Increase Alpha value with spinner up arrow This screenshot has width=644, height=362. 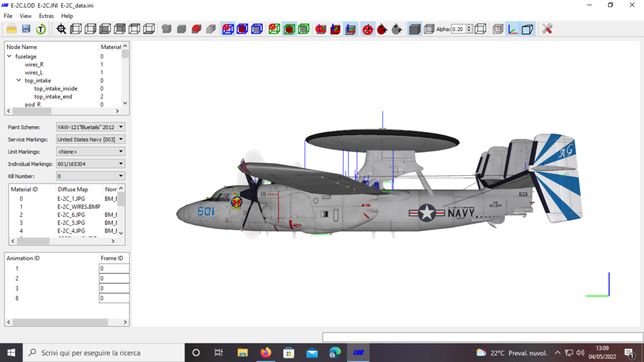point(469,27)
